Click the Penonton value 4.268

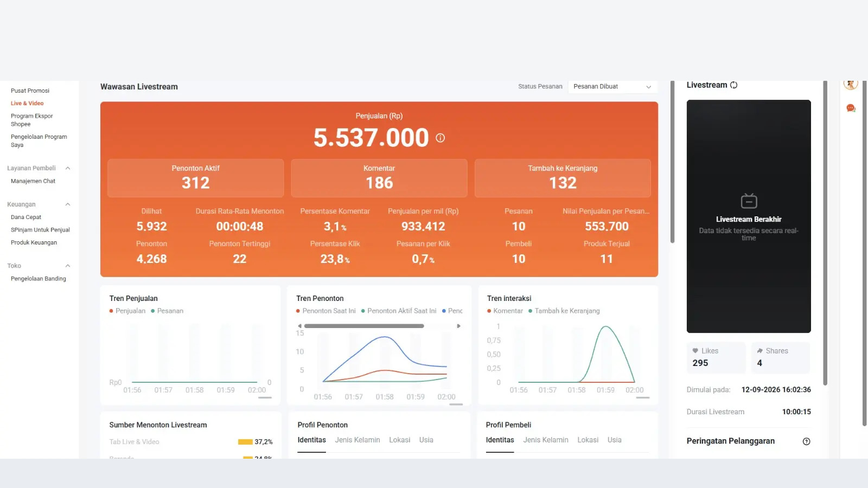(151, 259)
